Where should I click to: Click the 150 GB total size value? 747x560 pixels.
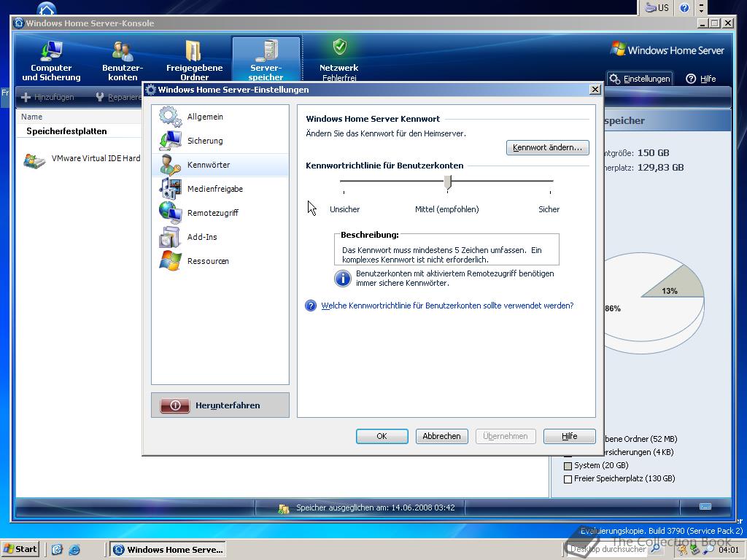click(x=653, y=153)
